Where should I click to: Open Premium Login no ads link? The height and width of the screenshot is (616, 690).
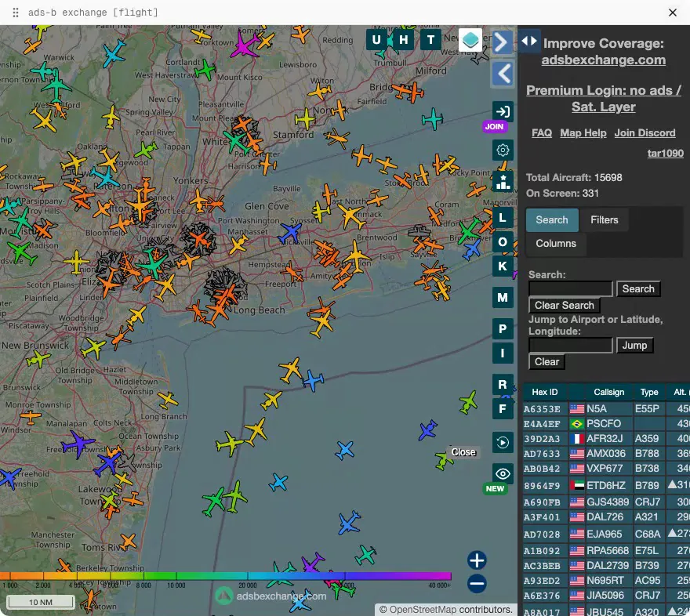(603, 99)
